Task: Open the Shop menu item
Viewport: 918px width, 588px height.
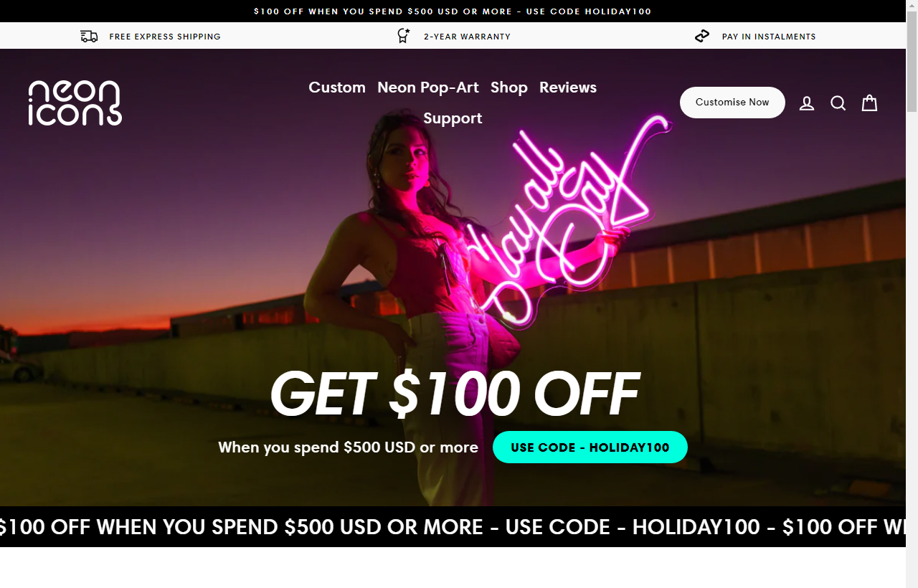Action: 509,87
